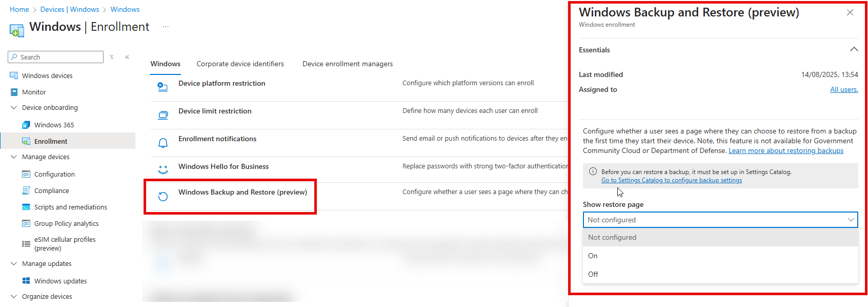
Task: Open Windows updates in sidebar
Action: pos(60,281)
